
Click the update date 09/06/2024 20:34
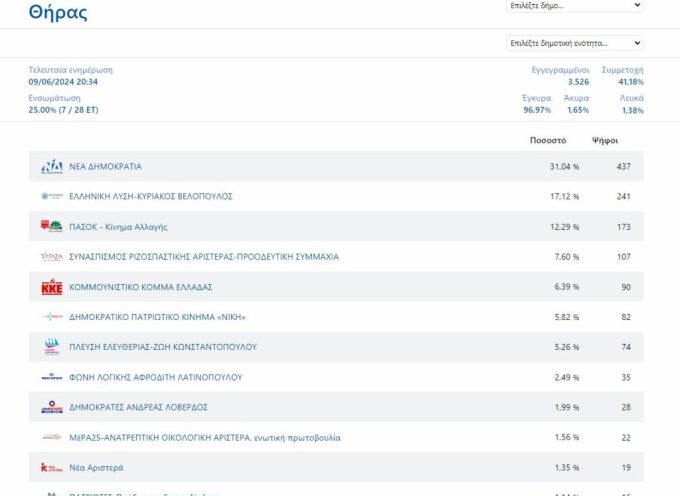coord(63,82)
